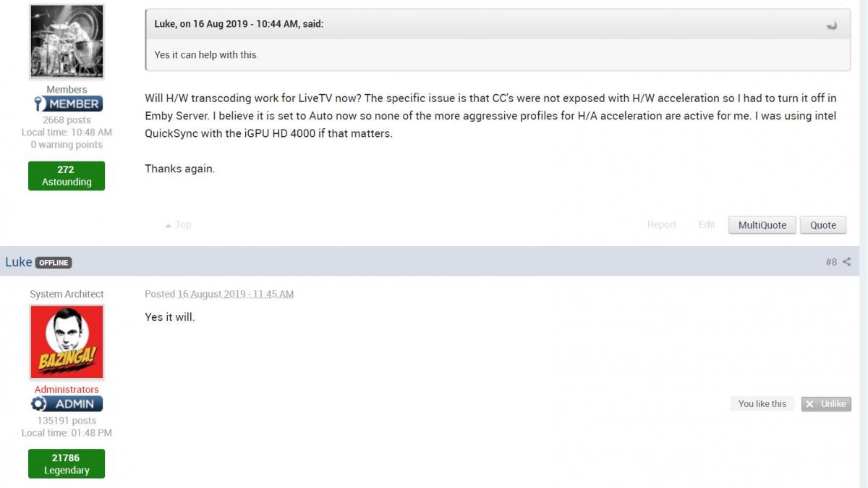Click the Quote button
The height and width of the screenshot is (488, 868).
click(x=822, y=225)
